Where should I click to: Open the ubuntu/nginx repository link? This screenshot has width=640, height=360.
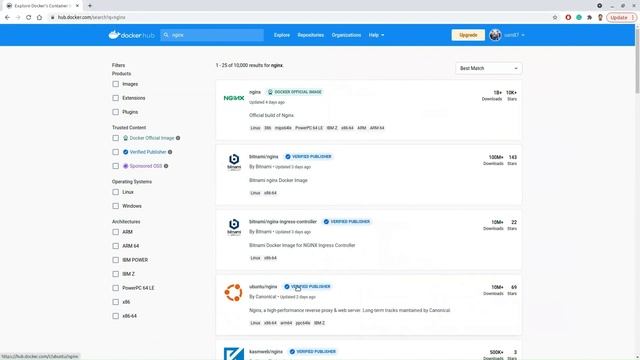[263, 287]
